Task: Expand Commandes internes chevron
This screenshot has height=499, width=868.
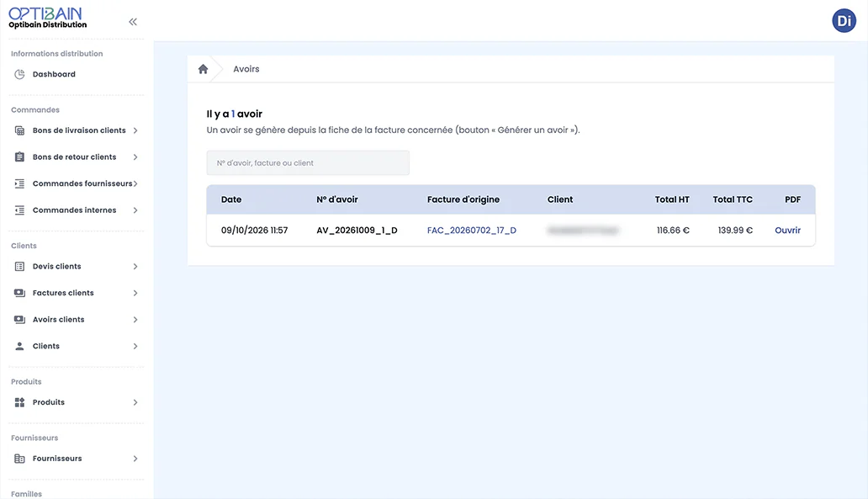Action: [135, 210]
